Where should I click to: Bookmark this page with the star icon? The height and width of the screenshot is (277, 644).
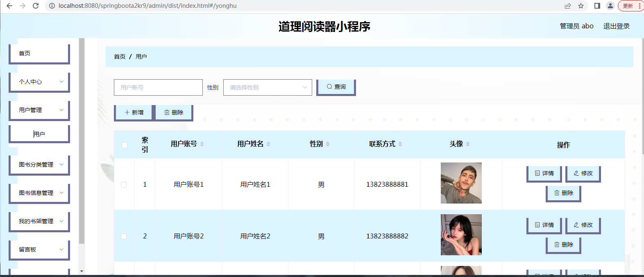point(581,6)
